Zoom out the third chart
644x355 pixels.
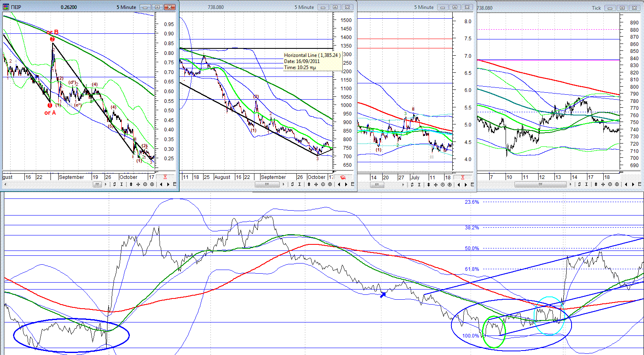tap(442, 185)
